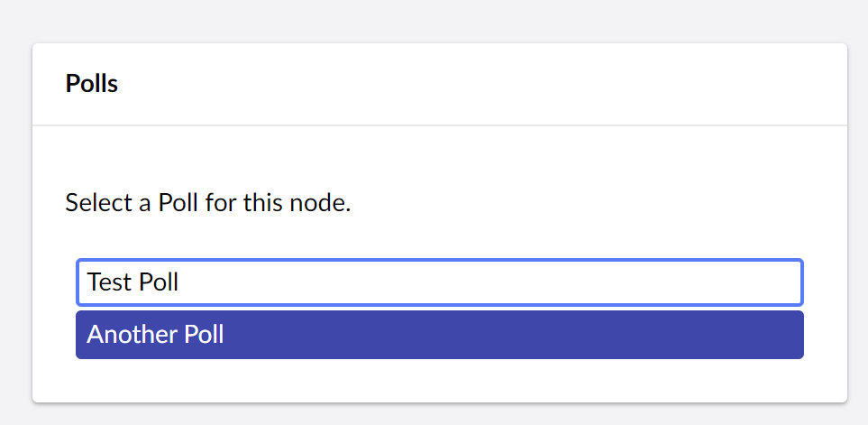Select the "Another Poll" dropdown option

(x=439, y=335)
